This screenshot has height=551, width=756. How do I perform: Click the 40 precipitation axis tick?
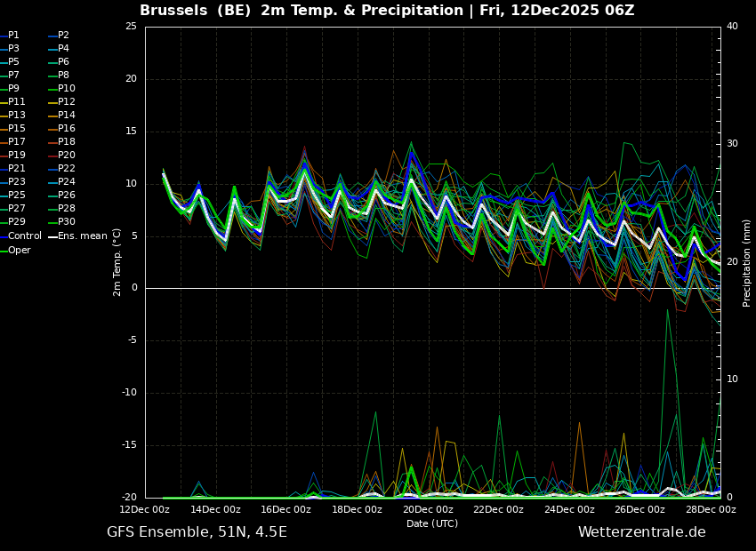732,27
